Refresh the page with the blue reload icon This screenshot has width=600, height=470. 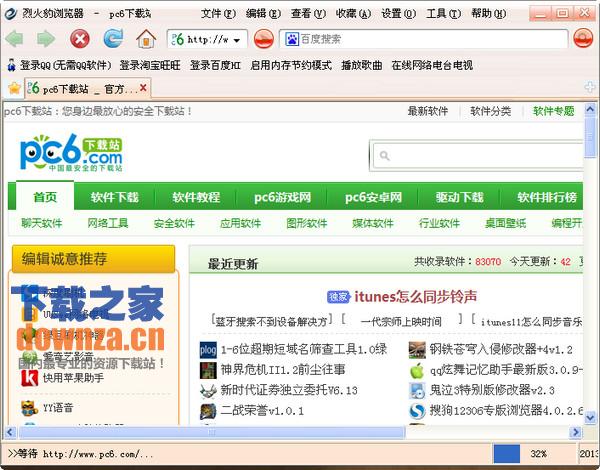(113, 38)
